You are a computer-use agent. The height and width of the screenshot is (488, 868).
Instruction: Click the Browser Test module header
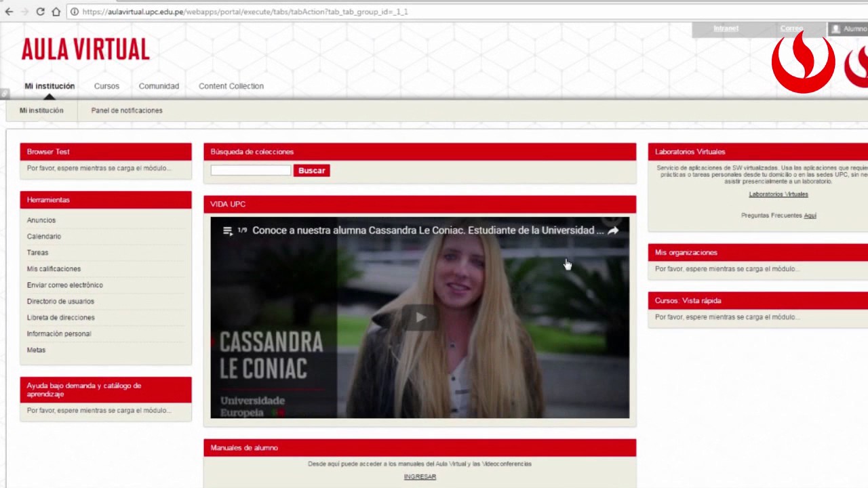click(x=106, y=152)
